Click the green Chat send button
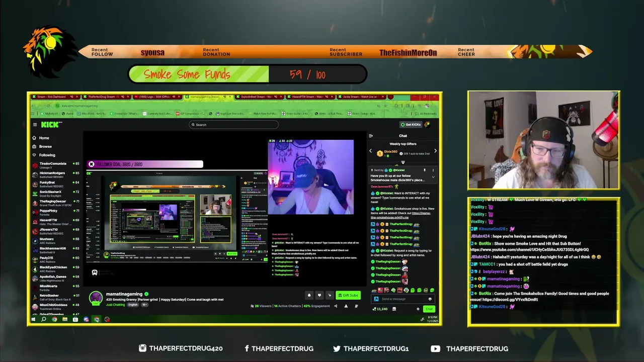Image resolution: width=644 pixels, height=362 pixels. tap(429, 309)
